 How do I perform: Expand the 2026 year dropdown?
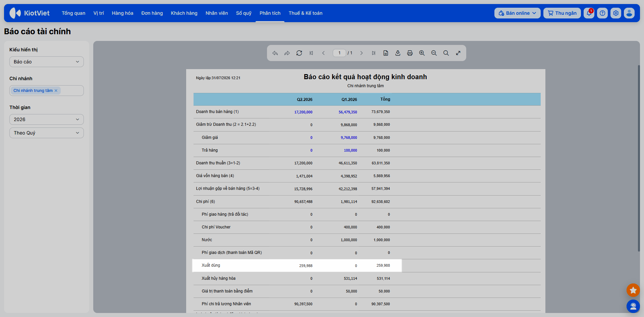click(x=47, y=119)
